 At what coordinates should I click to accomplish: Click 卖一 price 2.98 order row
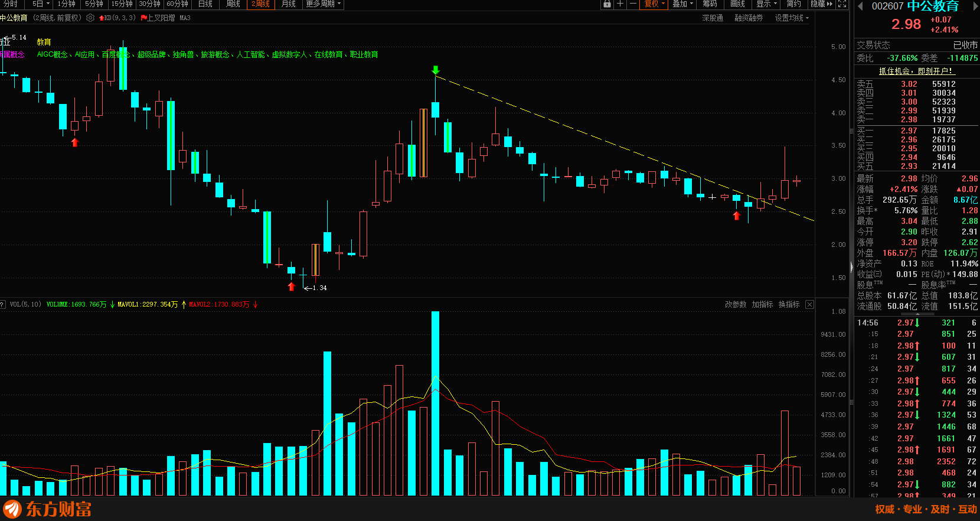(x=916, y=119)
